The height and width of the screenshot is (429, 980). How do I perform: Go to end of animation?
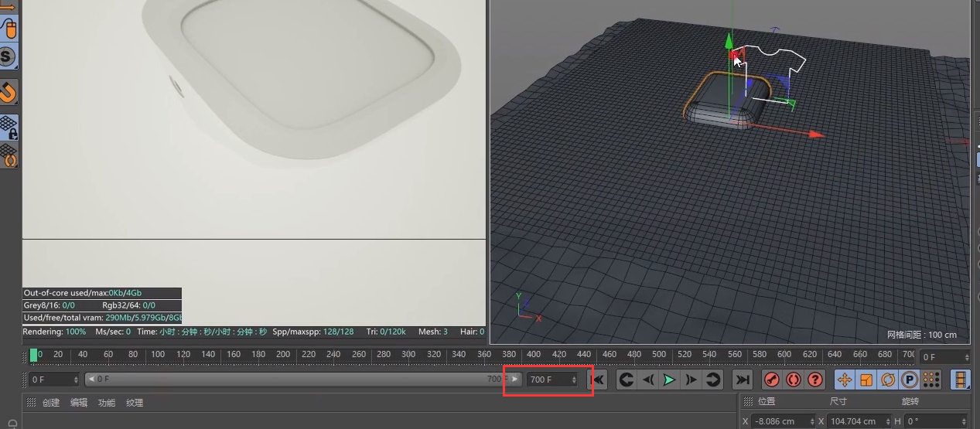742,380
